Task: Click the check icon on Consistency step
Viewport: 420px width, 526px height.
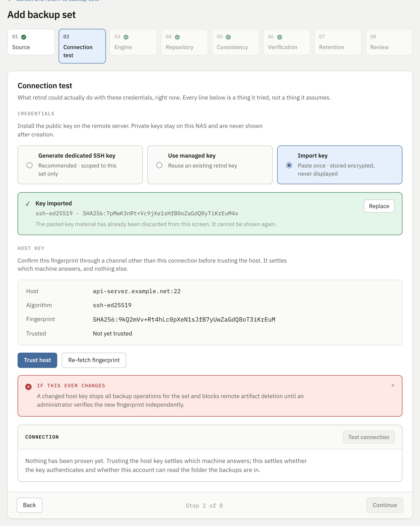Action: click(x=228, y=37)
